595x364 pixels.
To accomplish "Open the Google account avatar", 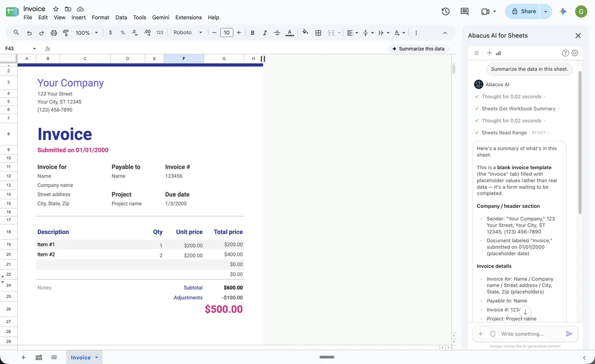I will [581, 11].
